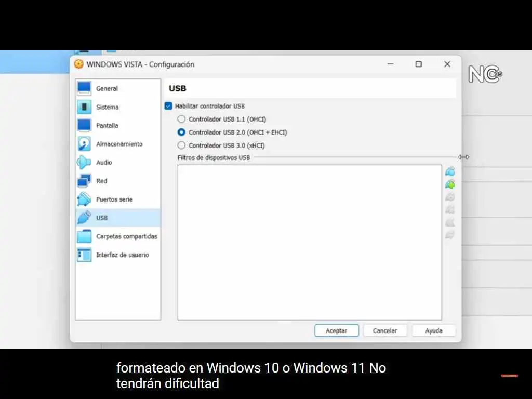Open the Sistema settings icon
Viewport: 532px width, 399px height.
(x=84, y=107)
